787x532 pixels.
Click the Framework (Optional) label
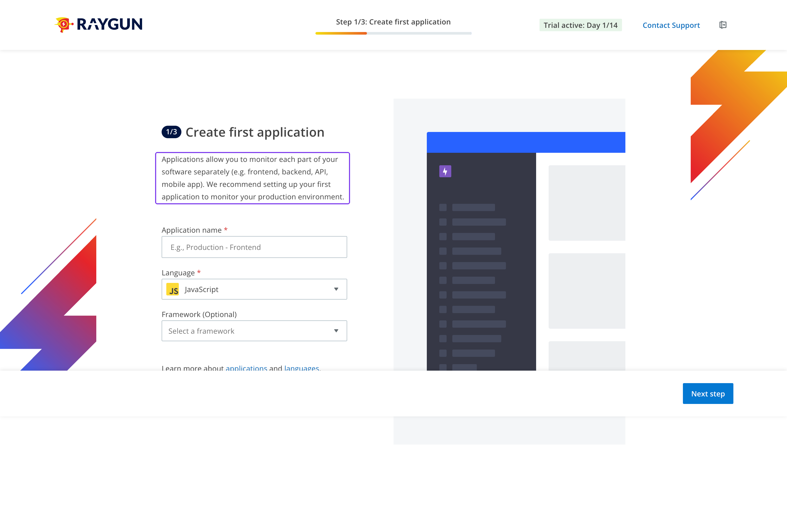199,315
